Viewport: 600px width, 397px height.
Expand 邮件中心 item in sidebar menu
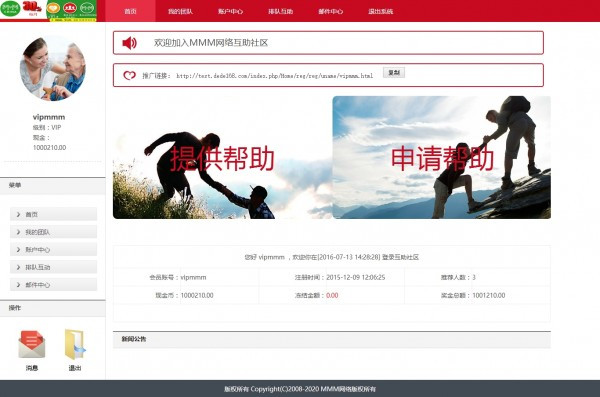(x=54, y=285)
